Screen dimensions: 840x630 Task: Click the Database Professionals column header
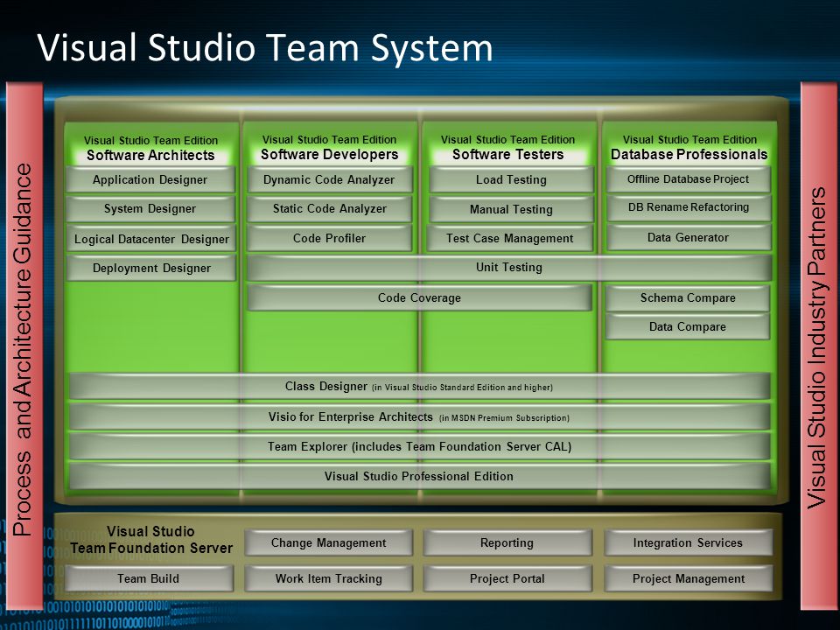click(x=689, y=147)
